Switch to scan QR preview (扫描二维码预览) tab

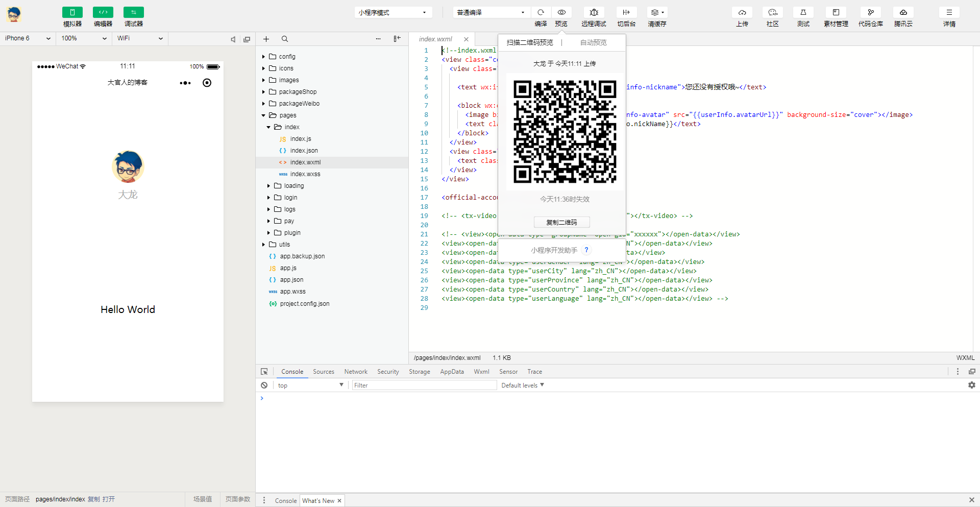pos(530,42)
